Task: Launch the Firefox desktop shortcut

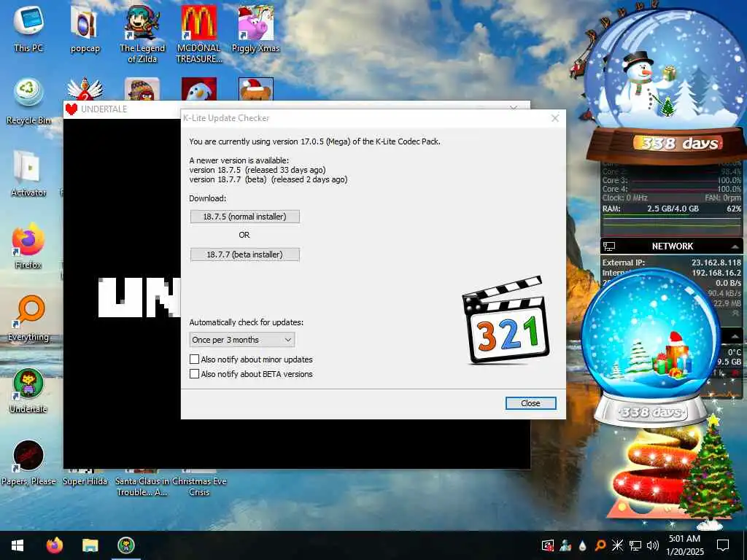Action: click(28, 246)
